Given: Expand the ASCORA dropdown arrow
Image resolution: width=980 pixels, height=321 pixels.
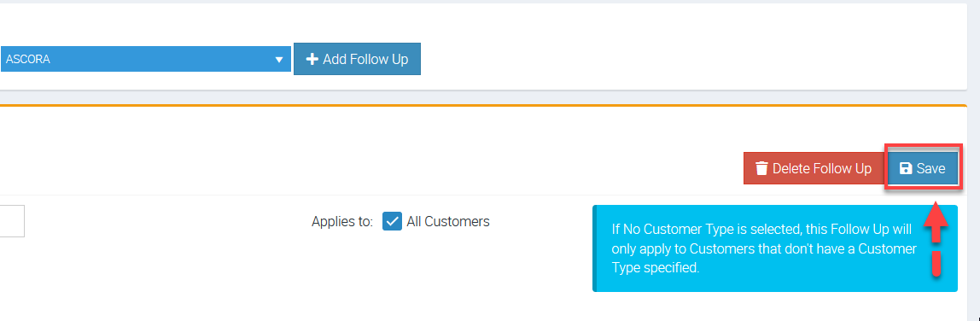Looking at the screenshot, I should 279,60.
